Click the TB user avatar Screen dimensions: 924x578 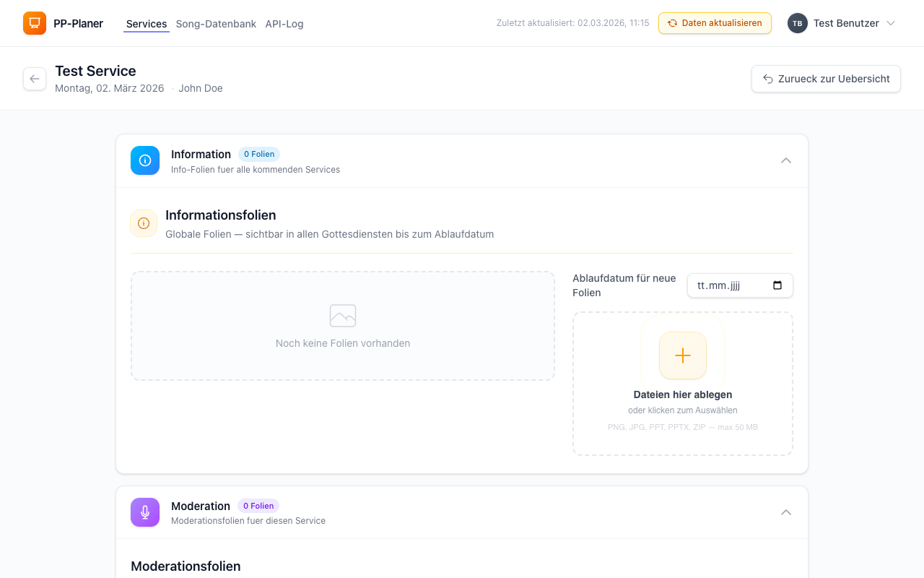pyautogui.click(x=797, y=23)
